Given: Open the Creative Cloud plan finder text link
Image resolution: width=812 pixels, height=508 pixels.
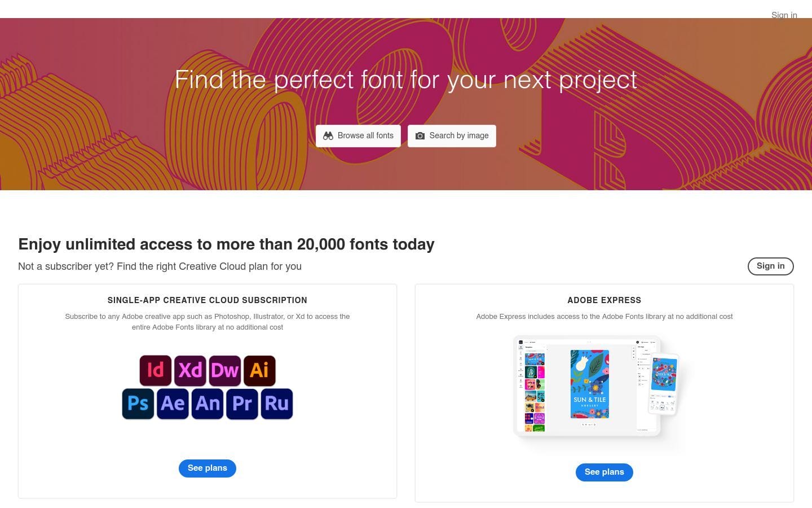Looking at the screenshot, I should 209,266.
